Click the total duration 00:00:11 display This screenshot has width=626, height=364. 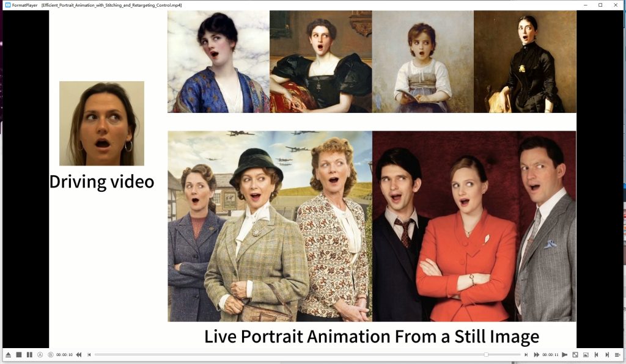(x=550, y=355)
